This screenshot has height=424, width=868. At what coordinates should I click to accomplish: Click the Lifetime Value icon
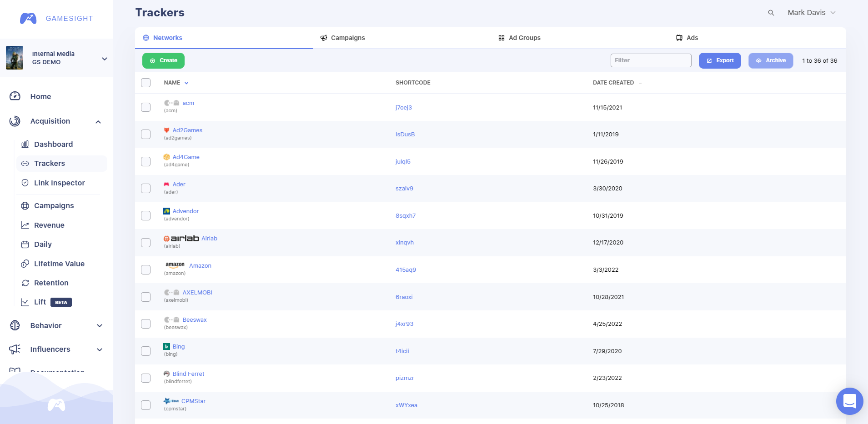[25, 264]
